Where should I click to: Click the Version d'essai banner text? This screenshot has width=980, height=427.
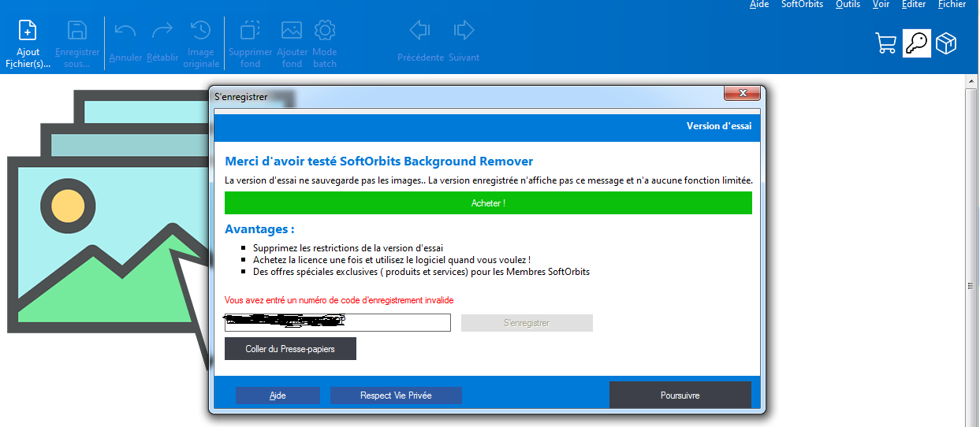coord(719,126)
